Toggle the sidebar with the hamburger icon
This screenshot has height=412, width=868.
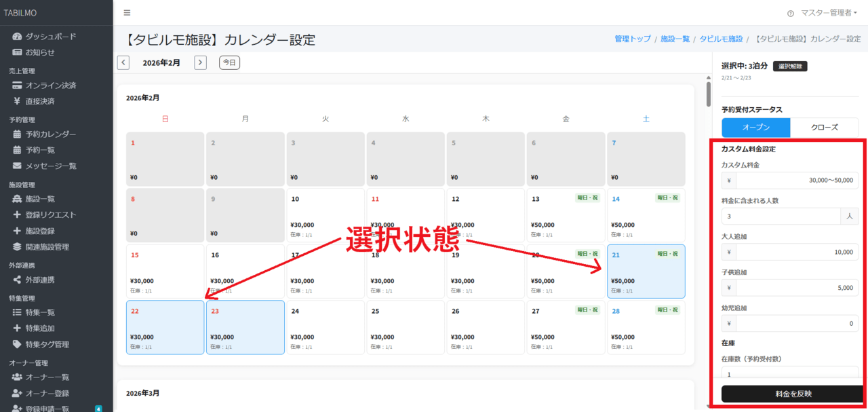coord(126,12)
